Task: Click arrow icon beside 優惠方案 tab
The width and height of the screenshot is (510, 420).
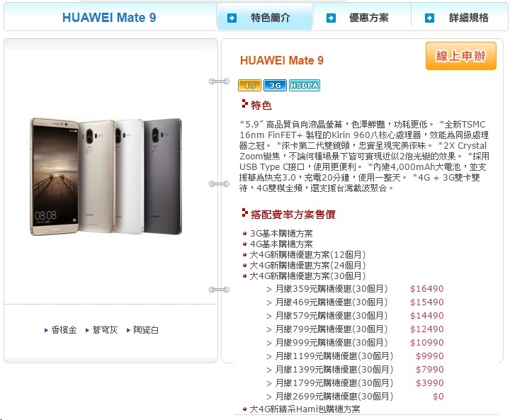Action: click(x=331, y=18)
